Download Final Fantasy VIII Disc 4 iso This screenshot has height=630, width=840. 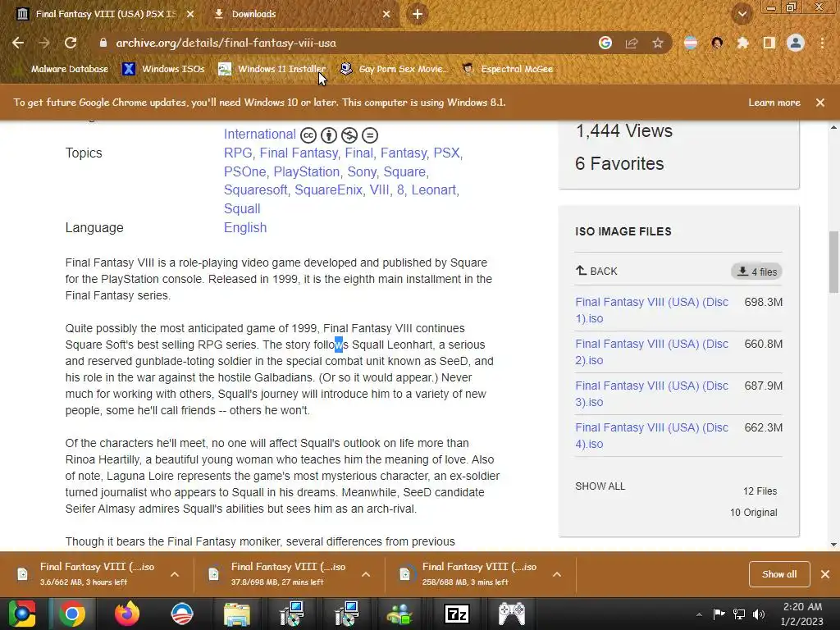[651, 436]
